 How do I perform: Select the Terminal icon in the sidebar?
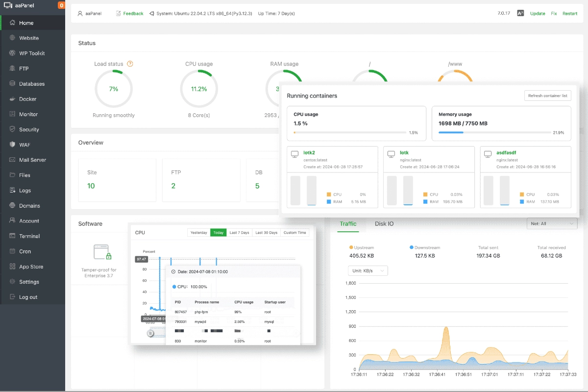coord(12,236)
